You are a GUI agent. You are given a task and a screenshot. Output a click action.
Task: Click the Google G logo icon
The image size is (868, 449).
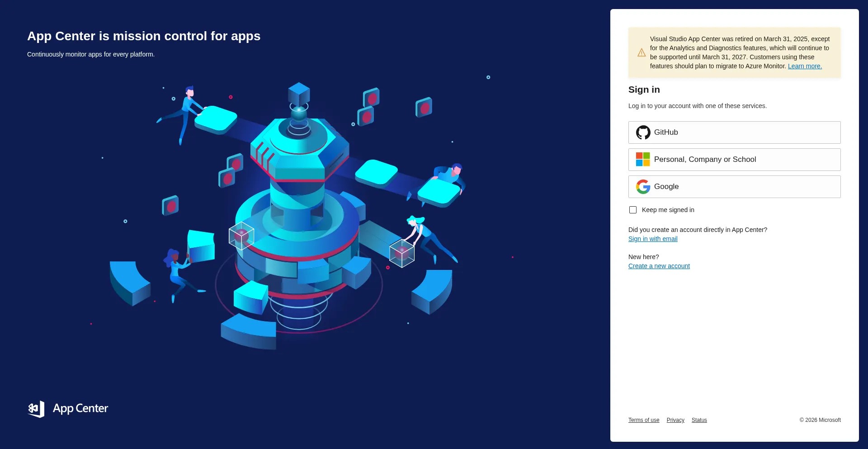click(643, 186)
